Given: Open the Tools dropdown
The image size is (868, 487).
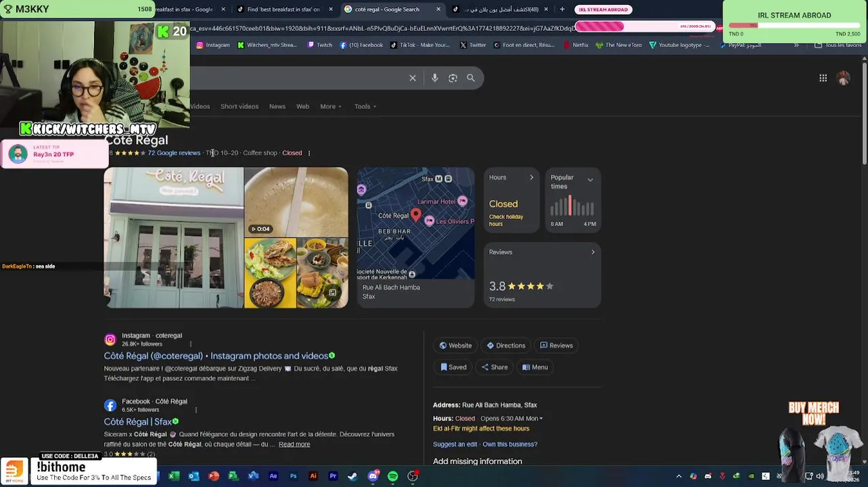Looking at the screenshot, I should [x=365, y=107].
